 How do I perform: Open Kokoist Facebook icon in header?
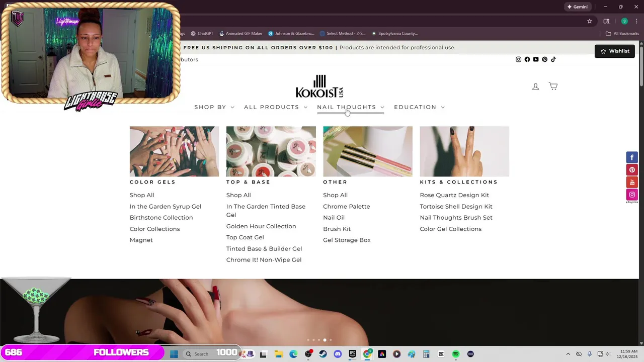click(x=527, y=59)
